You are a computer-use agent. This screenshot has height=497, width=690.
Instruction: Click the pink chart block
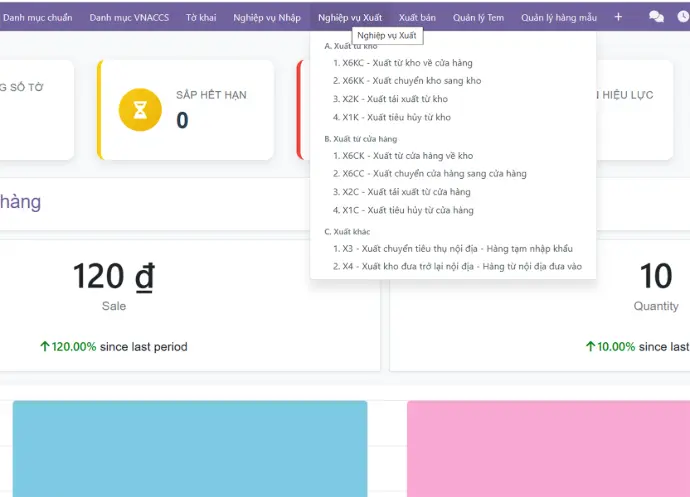tap(548, 449)
